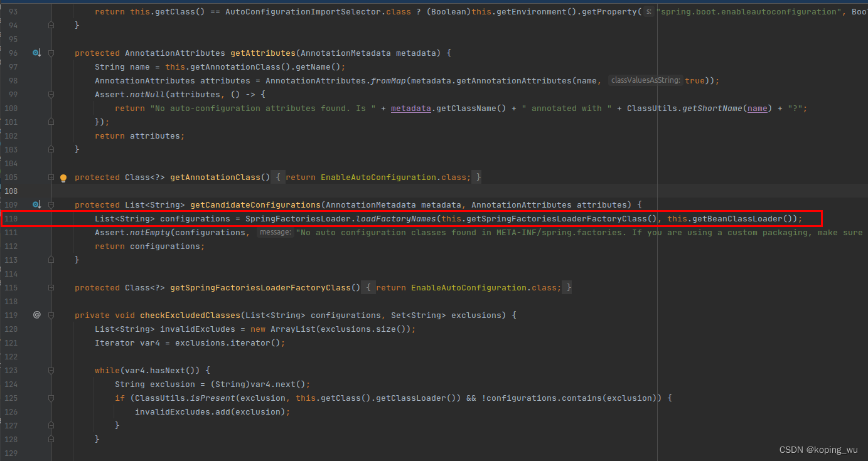
Task: Click the underlined name variable on line 100
Action: [758, 109]
